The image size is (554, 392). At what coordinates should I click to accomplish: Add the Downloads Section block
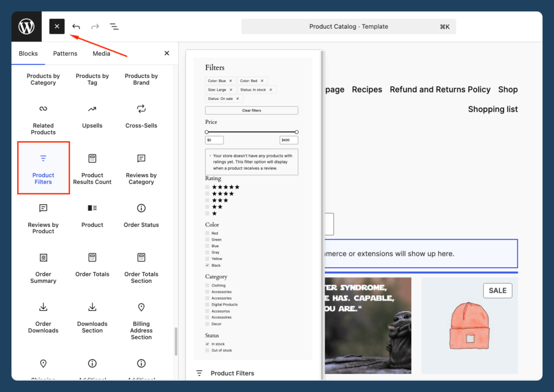pos(92,317)
